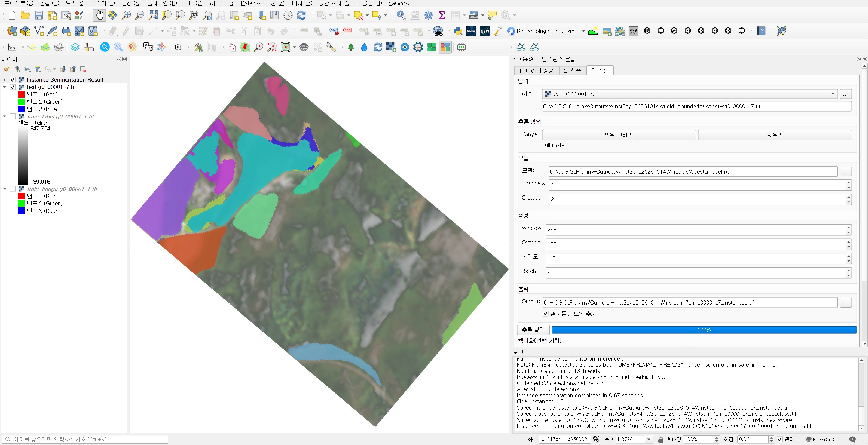Select the Pan Map hand tool

[x=99, y=15]
